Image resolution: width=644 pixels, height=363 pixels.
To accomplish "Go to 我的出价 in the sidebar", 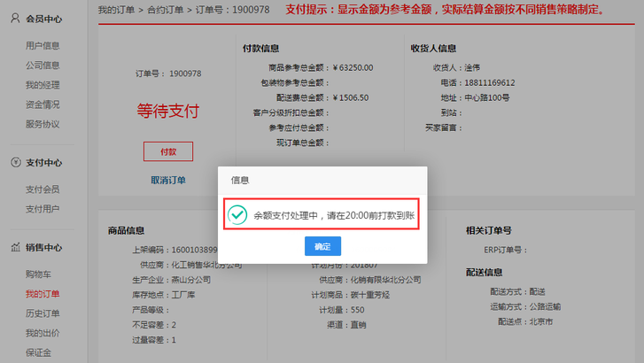I will 43,333.
